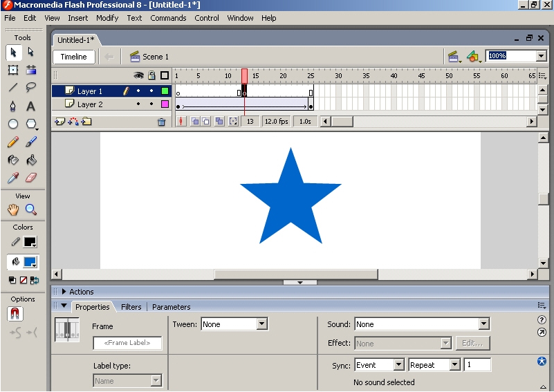The height and width of the screenshot is (392, 554).
Task: Select the Lasso tool
Action: tap(31, 87)
